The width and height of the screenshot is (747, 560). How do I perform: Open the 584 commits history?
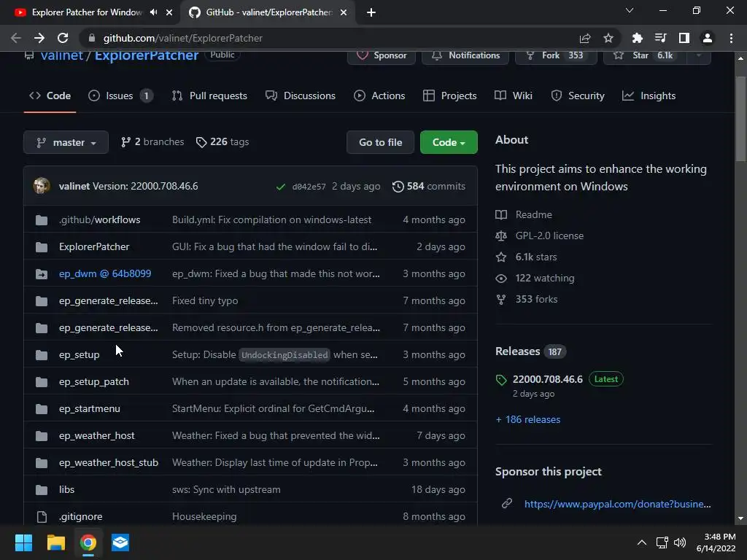[429, 186]
